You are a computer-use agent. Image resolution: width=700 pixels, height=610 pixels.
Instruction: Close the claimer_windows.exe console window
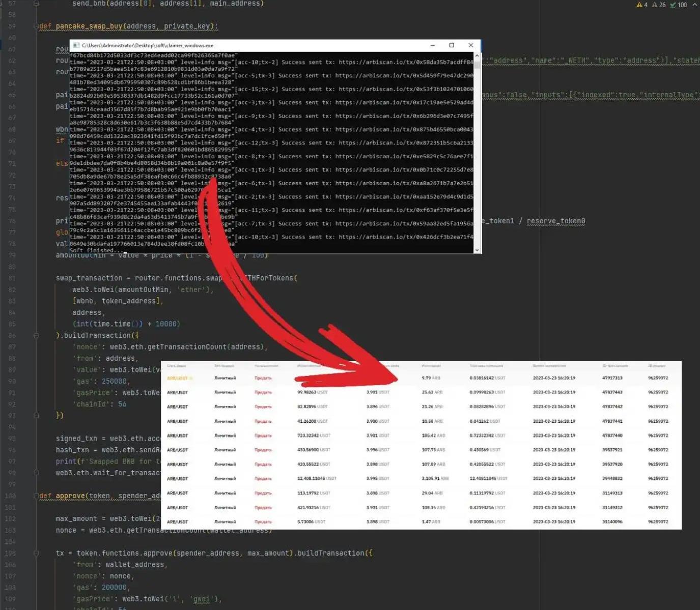pos(470,45)
